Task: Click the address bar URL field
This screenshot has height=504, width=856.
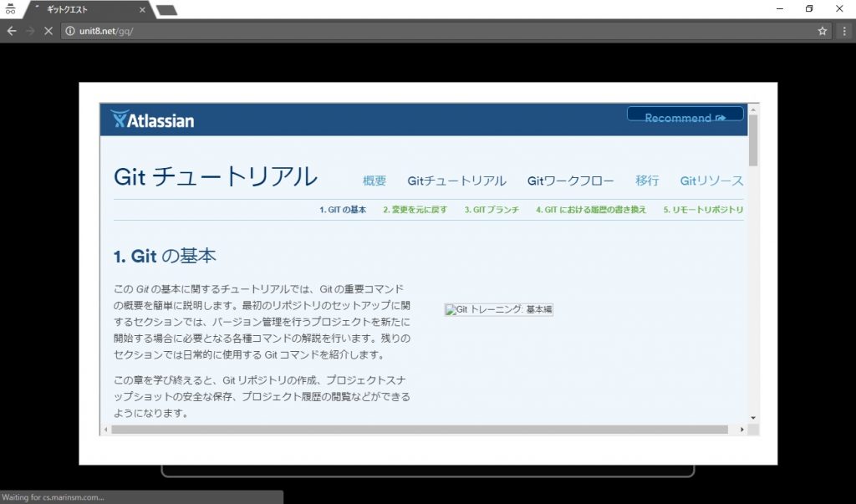Action: pyautogui.click(x=418, y=31)
